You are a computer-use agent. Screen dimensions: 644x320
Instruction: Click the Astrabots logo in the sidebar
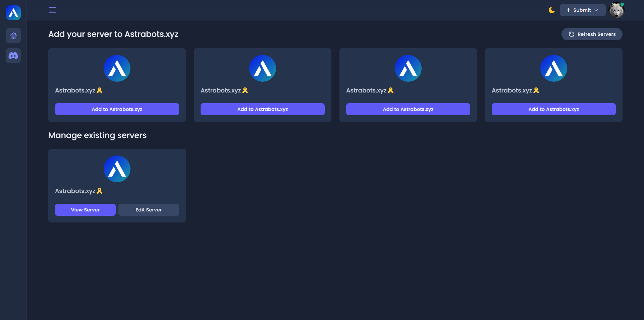pyautogui.click(x=13, y=13)
